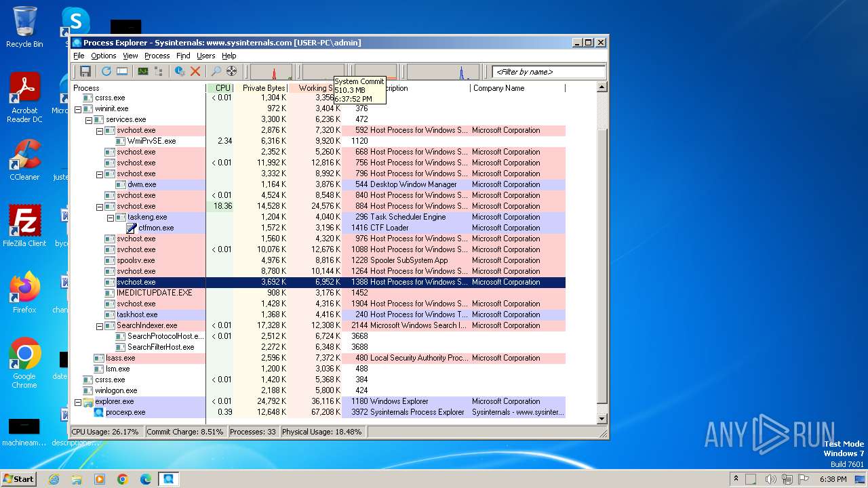
Task: Open the Users menu
Action: 206,56
